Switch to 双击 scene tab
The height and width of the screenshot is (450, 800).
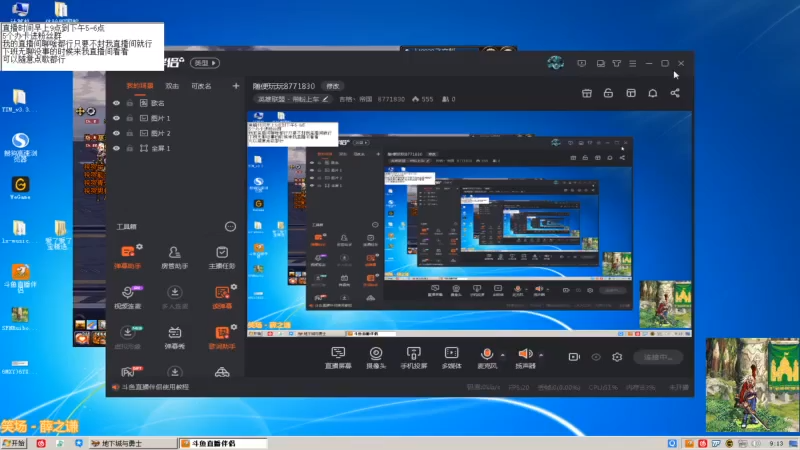(x=172, y=86)
